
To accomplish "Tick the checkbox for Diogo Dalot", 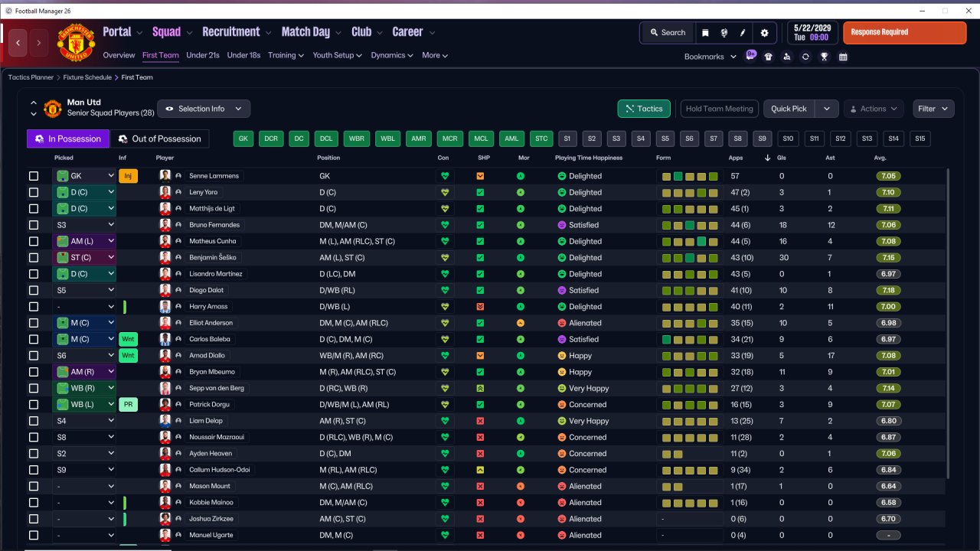I will (34, 291).
